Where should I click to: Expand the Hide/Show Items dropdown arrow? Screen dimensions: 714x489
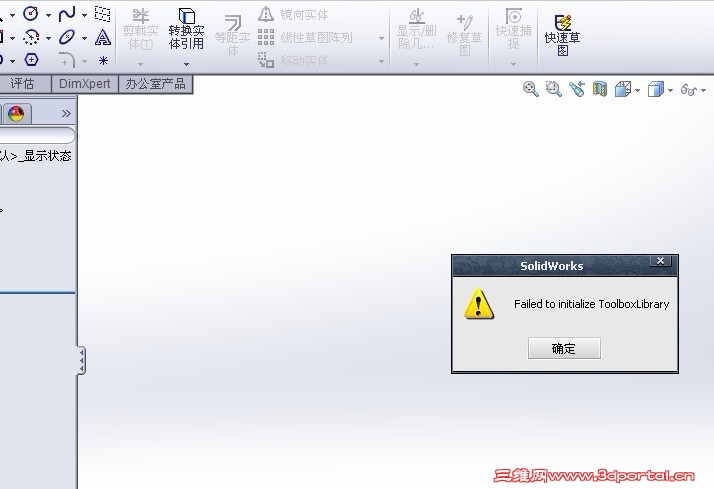[704, 90]
